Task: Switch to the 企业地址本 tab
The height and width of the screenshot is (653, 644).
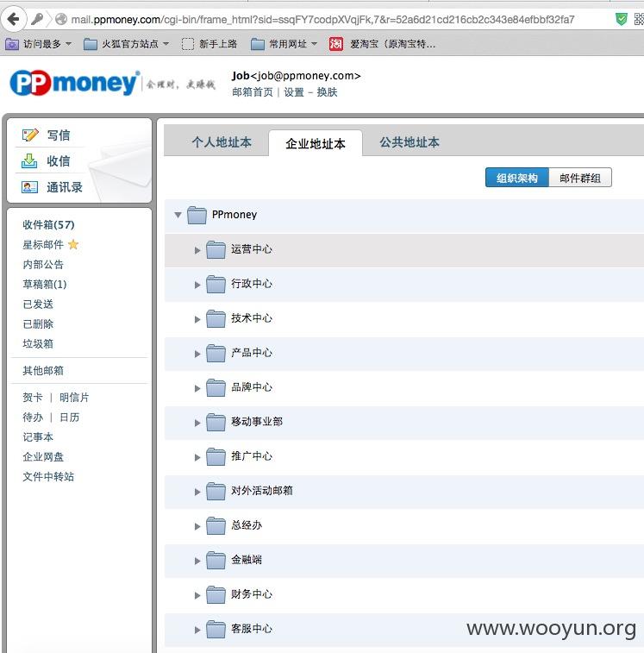Action: point(316,144)
